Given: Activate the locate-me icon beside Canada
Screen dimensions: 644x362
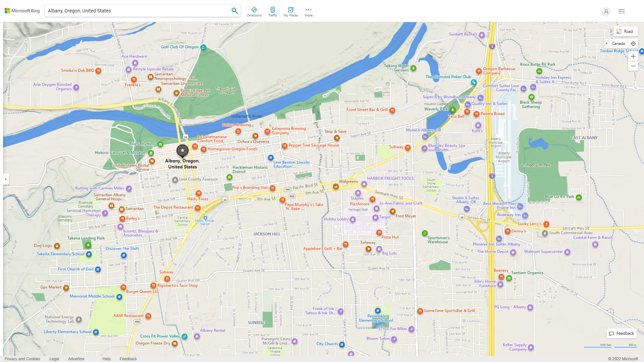Looking at the screenshot, I should (633, 43).
